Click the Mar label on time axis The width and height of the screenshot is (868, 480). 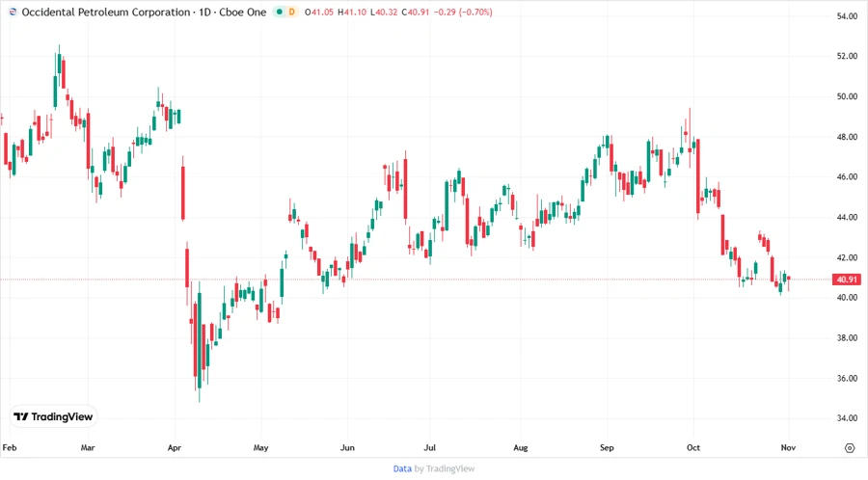(88, 447)
